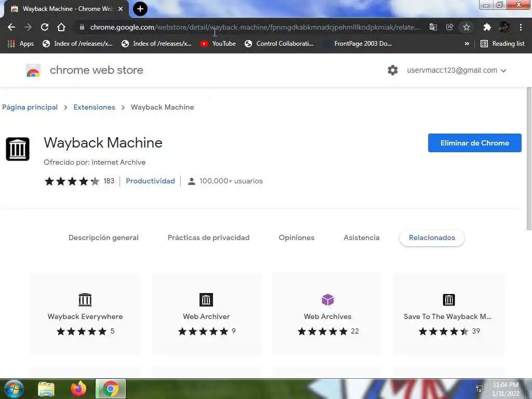
Task: Click the share page icon
Action: (x=449, y=27)
